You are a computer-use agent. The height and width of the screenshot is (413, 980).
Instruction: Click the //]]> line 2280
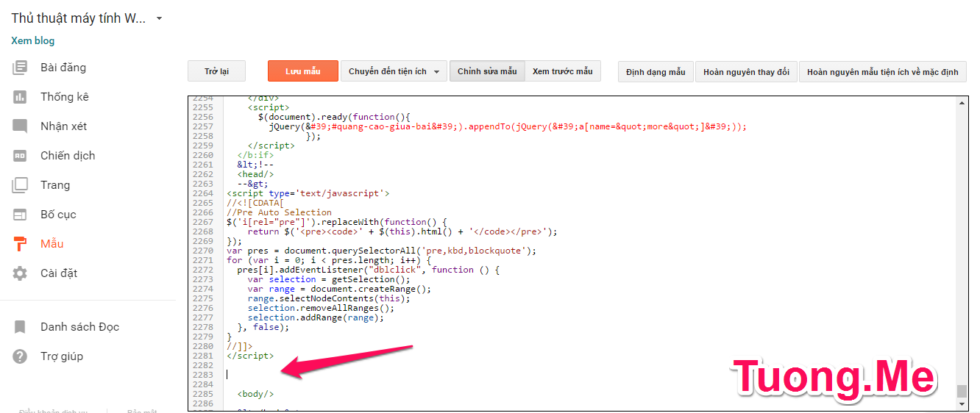(239, 346)
